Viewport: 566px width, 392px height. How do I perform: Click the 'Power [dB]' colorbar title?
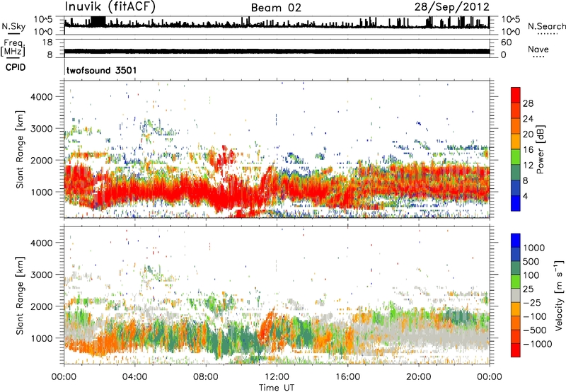tap(541, 149)
